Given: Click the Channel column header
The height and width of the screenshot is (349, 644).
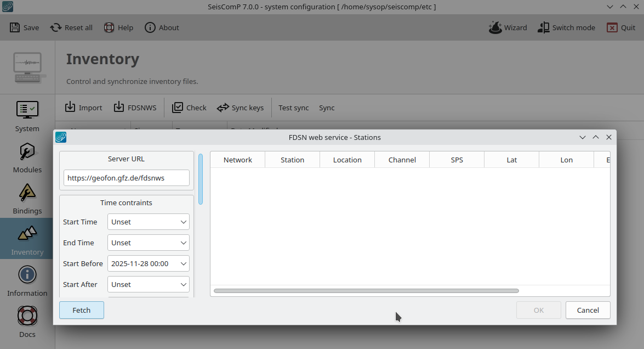Looking at the screenshot, I should coord(402,160).
